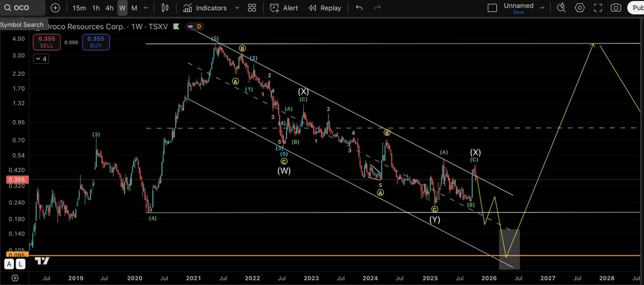The height and width of the screenshot is (285, 644).
Task: Open the quick search lightning icon
Action: pyautogui.click(x=561, y=8)
